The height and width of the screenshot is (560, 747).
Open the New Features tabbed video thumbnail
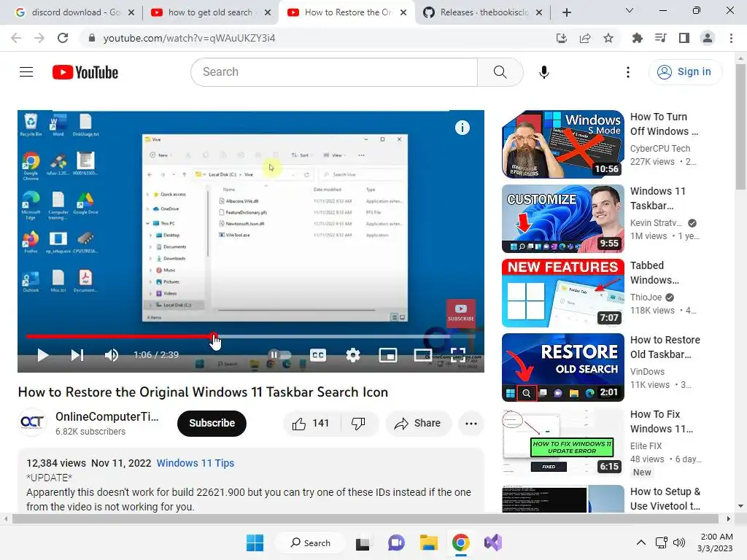click(562, 293)
